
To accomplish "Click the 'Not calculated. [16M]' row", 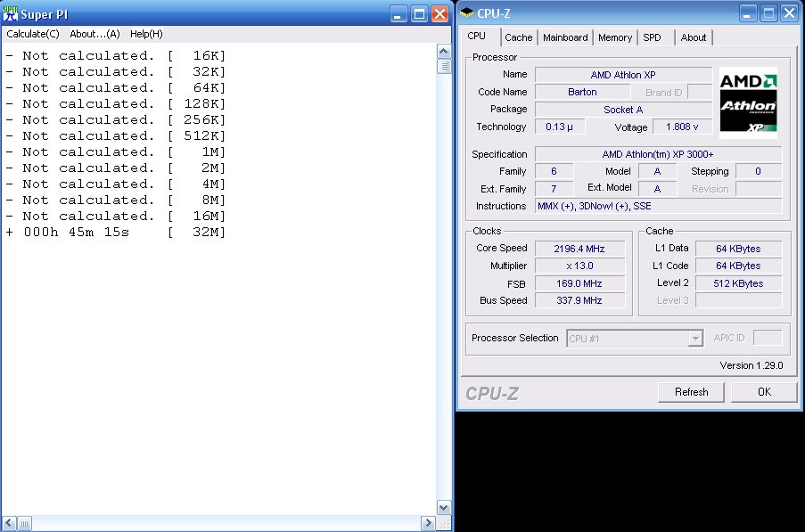I will coord(116,216).
